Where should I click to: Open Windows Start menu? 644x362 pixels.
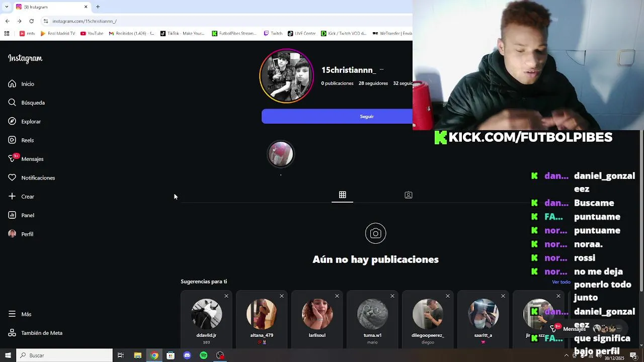[x=8, y=355]
